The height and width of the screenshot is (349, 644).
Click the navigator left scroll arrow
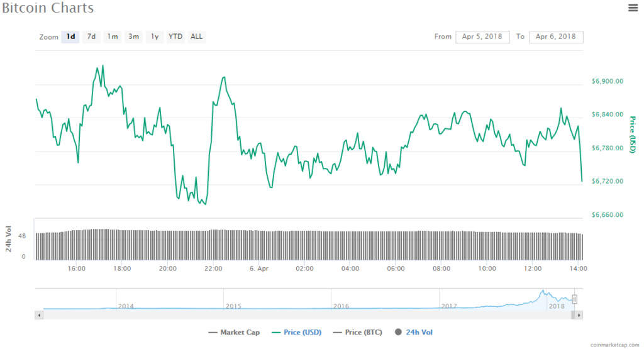pos(39,314)
